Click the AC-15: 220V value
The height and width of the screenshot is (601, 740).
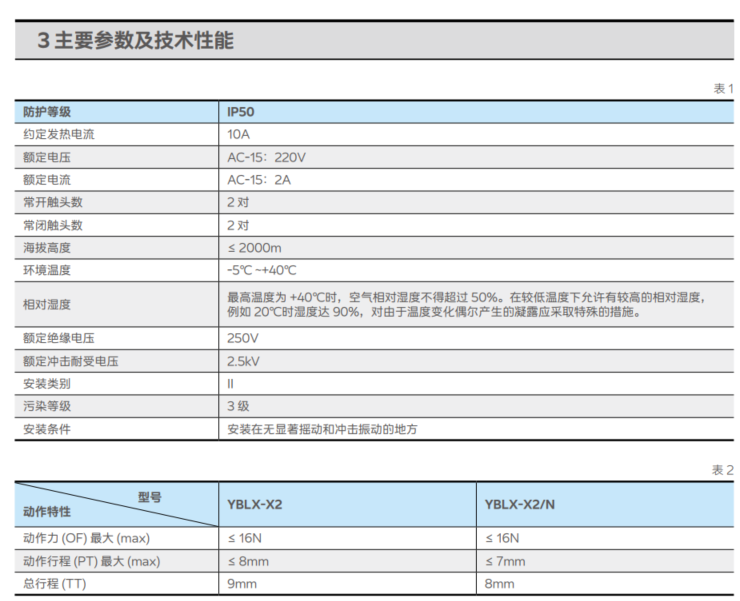267,157
